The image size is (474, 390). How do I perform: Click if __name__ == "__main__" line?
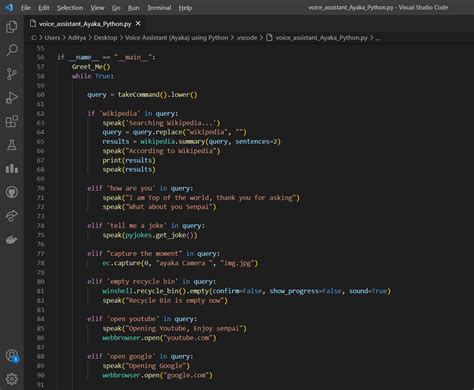coord(106,57)
